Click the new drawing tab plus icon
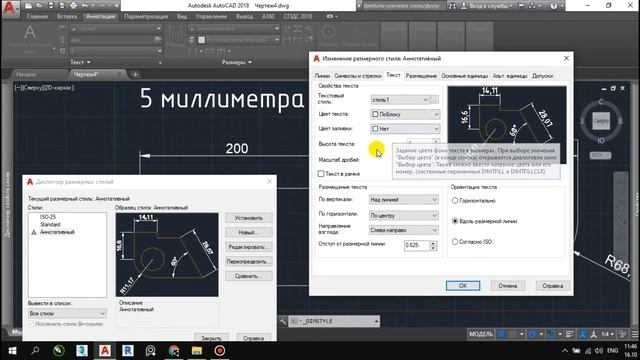This screenshot has width=640, height=360. coord(135,74)
